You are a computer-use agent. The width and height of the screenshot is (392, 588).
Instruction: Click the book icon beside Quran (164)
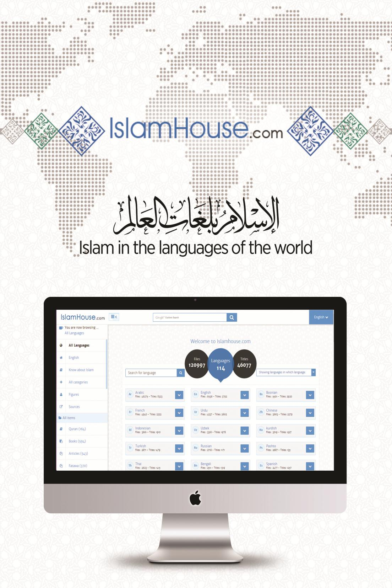(61, 429)
